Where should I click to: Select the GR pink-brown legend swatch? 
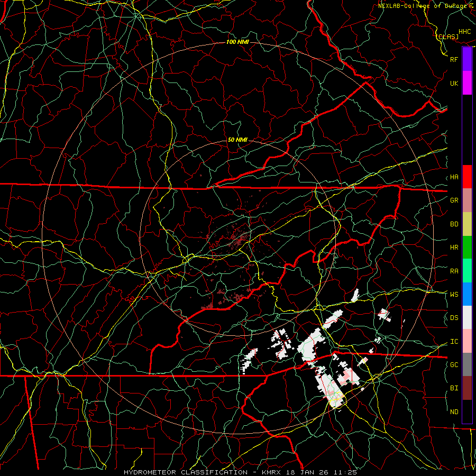click(x=467, y=200)
